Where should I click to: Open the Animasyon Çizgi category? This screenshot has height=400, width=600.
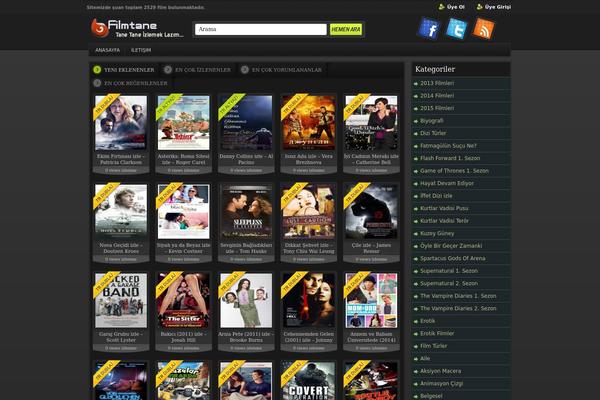442,384
